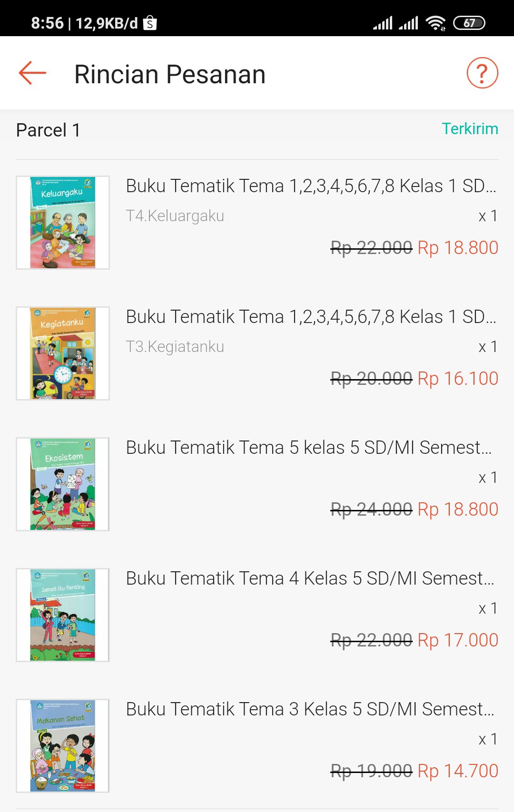Open the Kegiatanku book thumbnail
This screenshot has height=812, width=514.
point(63,353)
